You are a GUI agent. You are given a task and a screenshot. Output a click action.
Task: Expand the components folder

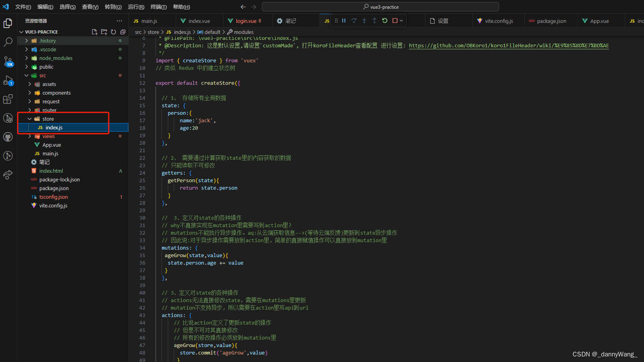point(73,93)
